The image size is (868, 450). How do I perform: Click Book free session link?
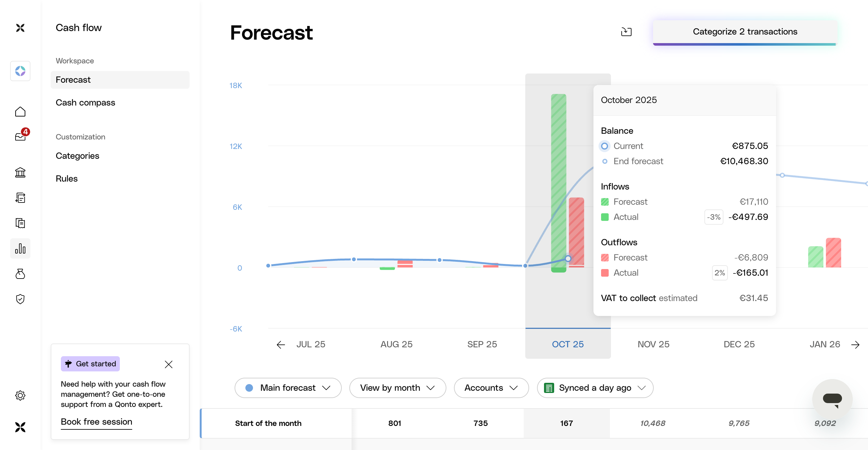coord(96,422)
